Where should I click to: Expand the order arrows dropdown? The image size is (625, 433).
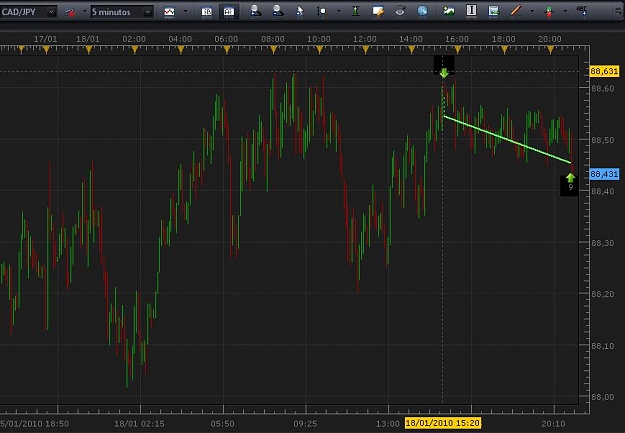[565, 12]
